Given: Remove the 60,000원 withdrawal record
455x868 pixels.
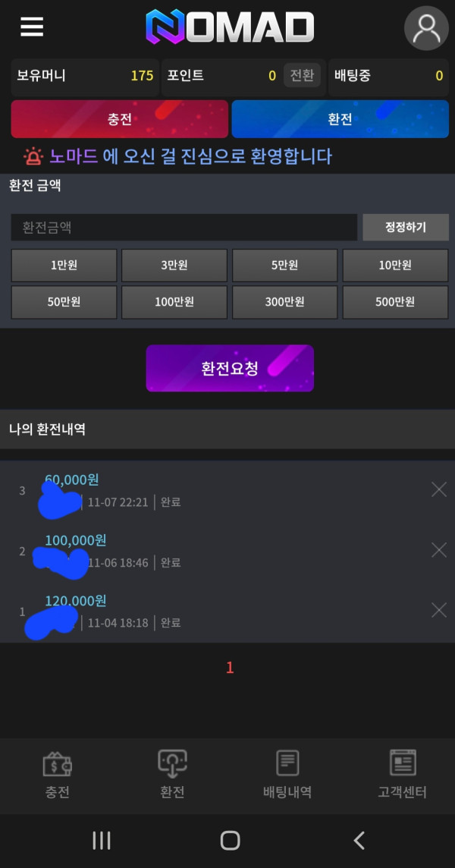Looking at the screenshot, I should coord(439,489).
